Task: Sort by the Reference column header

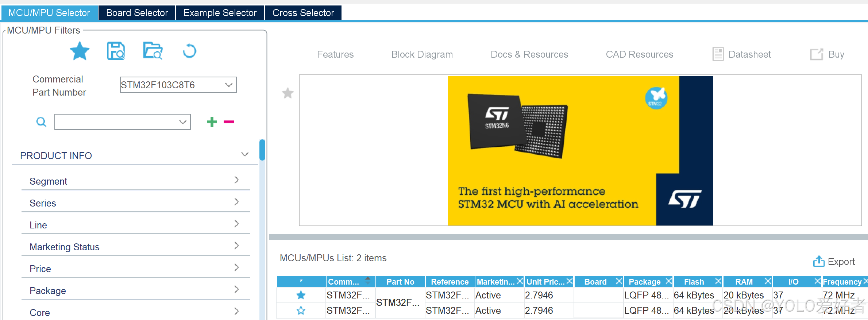Action: (450, 282)
